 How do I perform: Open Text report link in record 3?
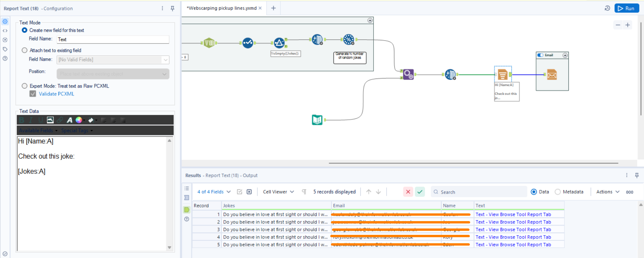click(x=513, y=229)
